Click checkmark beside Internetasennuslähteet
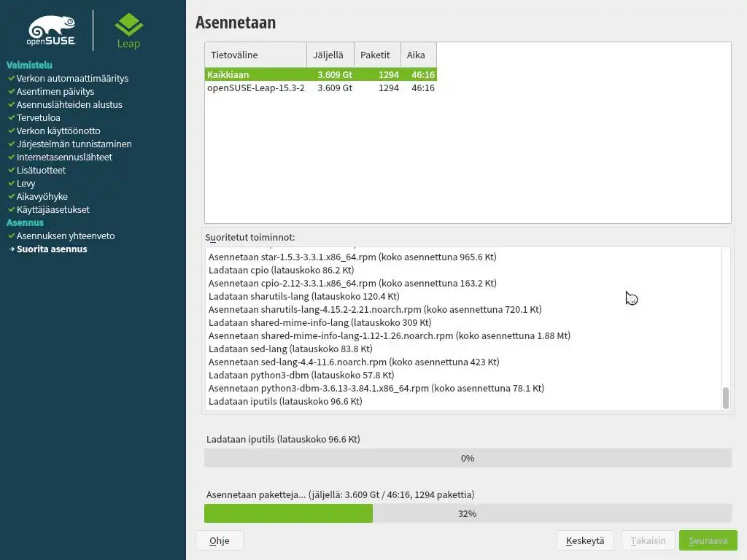 click(x=12, y=157)
